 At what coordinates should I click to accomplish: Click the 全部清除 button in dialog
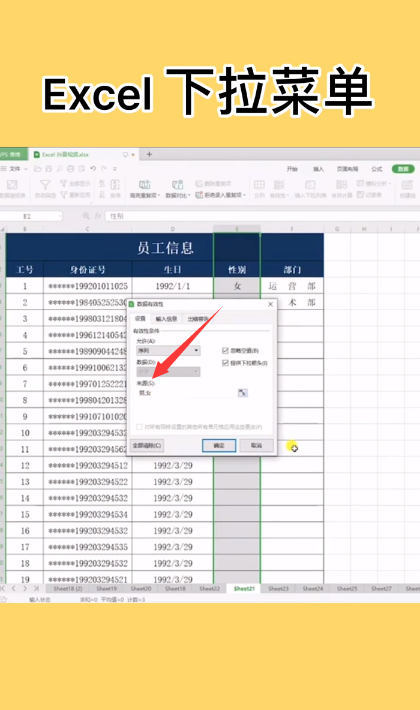click(147, 446)
